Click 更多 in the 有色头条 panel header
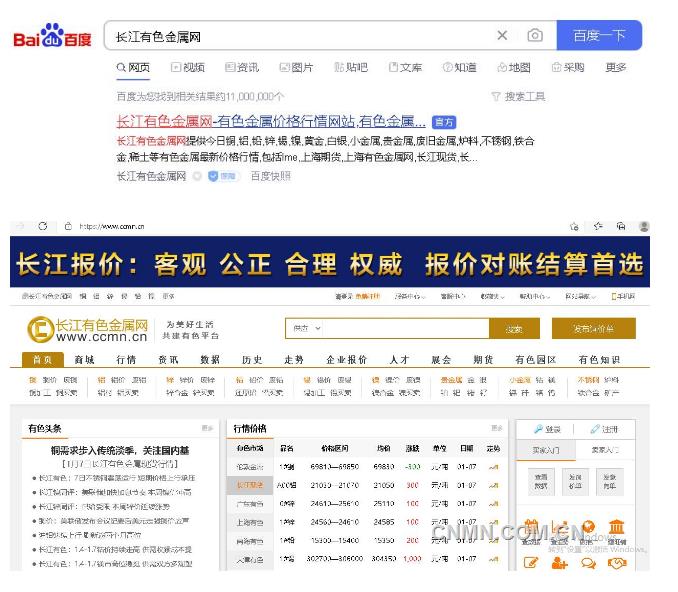Screen dimensions: 678x592 [x=208, y=428]
